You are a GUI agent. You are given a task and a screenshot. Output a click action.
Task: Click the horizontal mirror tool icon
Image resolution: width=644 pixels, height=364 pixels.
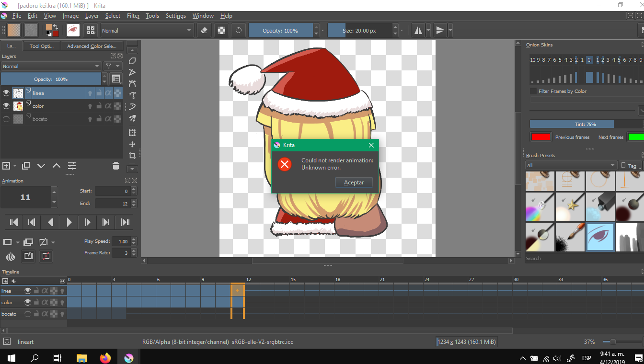tap(418, 30)
